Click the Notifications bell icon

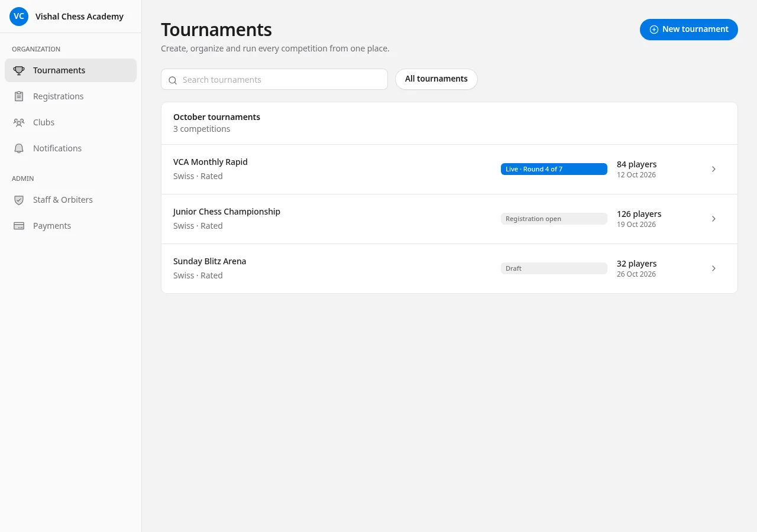[x=19, y=148]
